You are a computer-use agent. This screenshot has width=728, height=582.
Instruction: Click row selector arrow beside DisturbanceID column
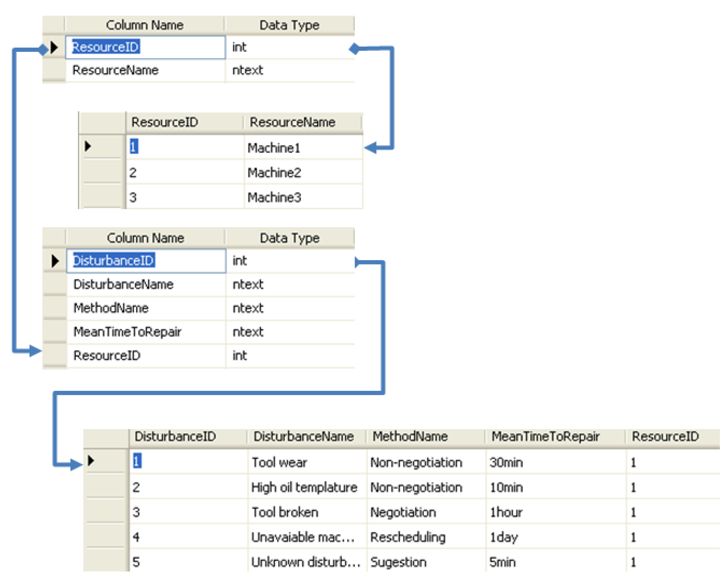pos(55,261)
